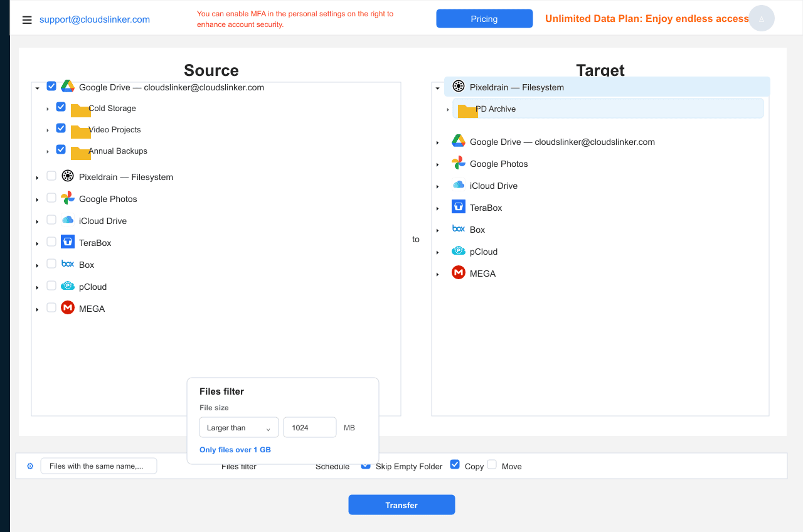Click the Google Photos icon in Target
The width and height of the screenshot is (803, 532).
click(x=459, y=163)
